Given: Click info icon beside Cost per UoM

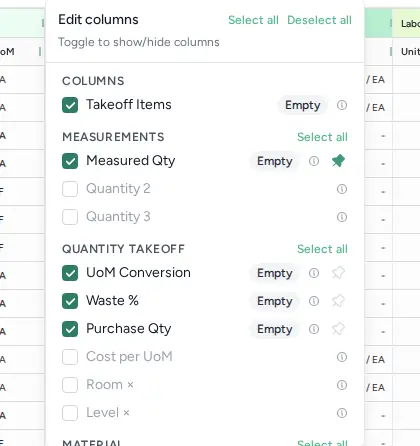Looking at the screenshot, I should click(x=342, y=357).
